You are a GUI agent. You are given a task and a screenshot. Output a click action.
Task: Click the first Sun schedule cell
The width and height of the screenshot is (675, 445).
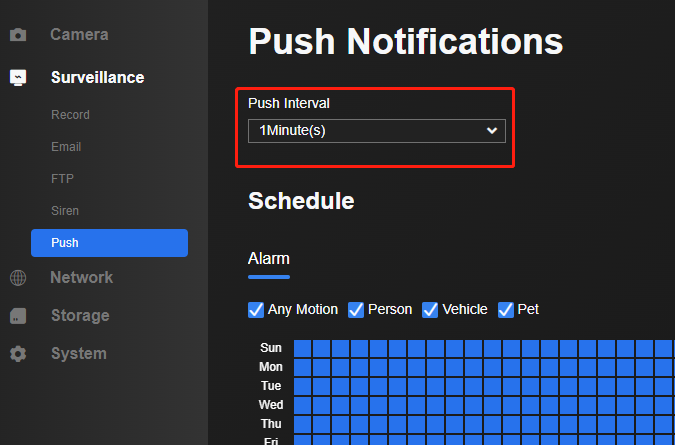(x=303, y=348)
